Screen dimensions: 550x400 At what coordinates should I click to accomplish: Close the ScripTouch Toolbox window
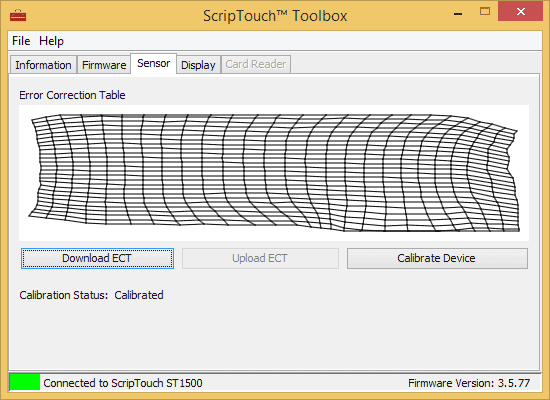520,12
